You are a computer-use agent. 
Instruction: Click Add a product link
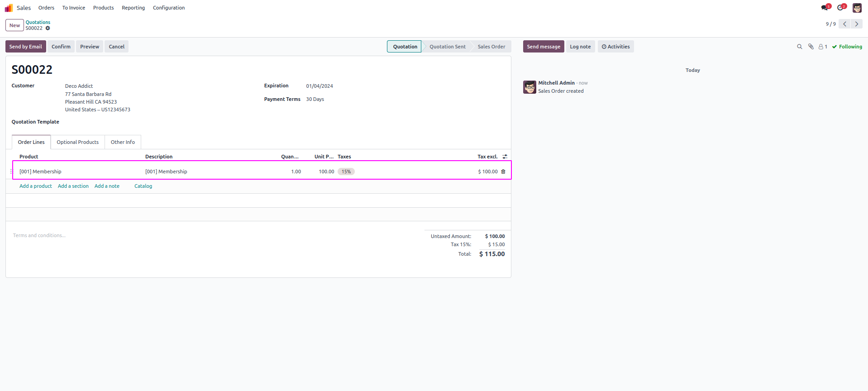pos(36,186)
